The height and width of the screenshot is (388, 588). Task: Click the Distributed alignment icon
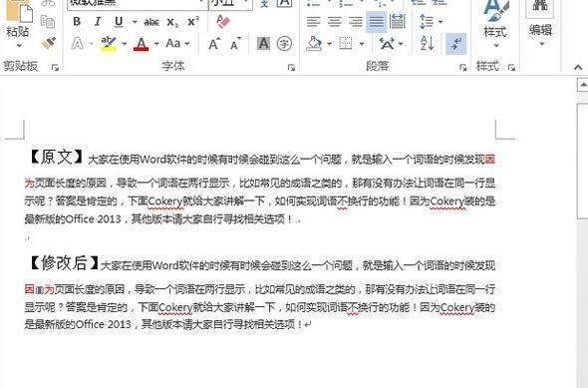[x=398, y=21]
